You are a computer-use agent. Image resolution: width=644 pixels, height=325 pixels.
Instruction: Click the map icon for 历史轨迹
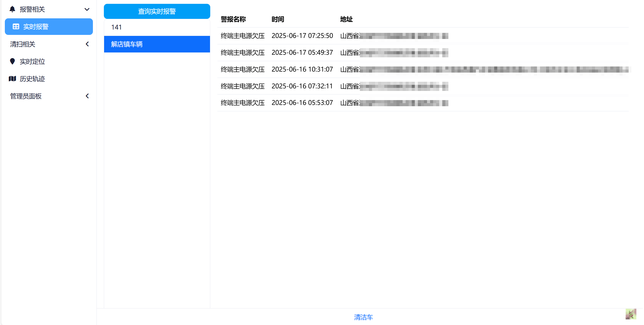pyautogui.click(x=12, y=79)
